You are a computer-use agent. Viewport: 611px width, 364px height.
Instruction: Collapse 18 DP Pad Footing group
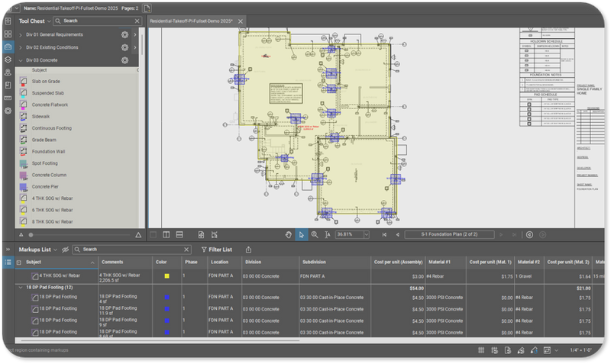(21, 287)
